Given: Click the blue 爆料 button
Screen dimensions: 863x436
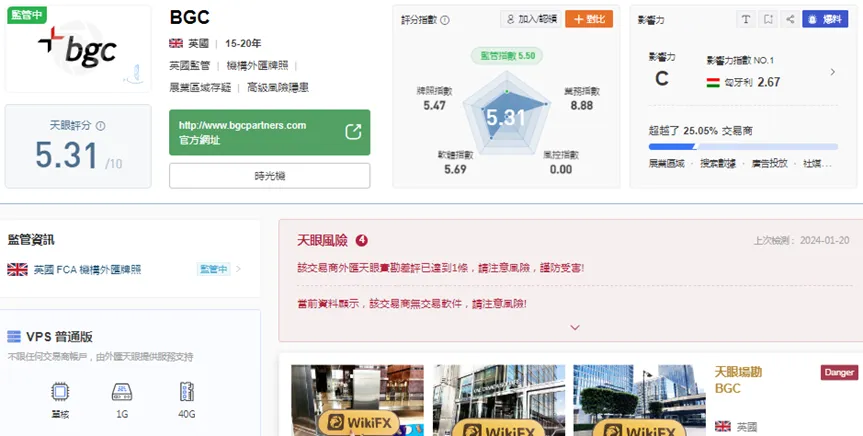Looking at the screenshot, I should coord(825,19).
